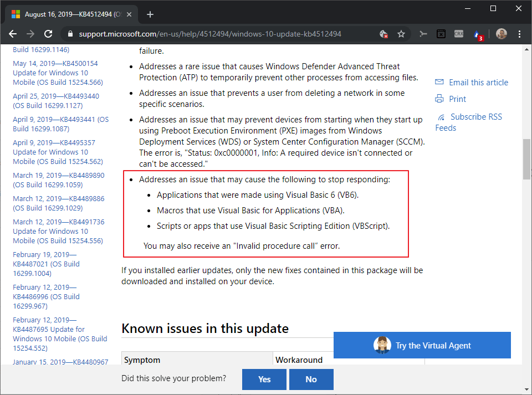
Task: Click the scrollbar up arrow
Action: coord(526,49)
